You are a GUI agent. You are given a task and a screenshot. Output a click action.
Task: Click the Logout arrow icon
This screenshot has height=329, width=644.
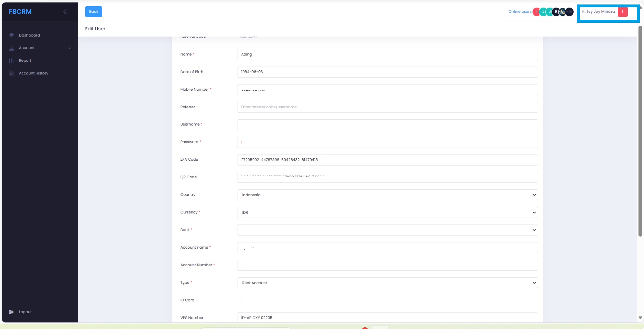[11, 312]
